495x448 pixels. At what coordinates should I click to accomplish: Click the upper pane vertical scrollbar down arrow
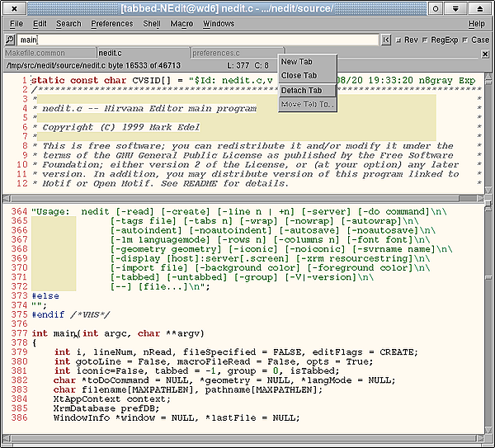point(488,190)
